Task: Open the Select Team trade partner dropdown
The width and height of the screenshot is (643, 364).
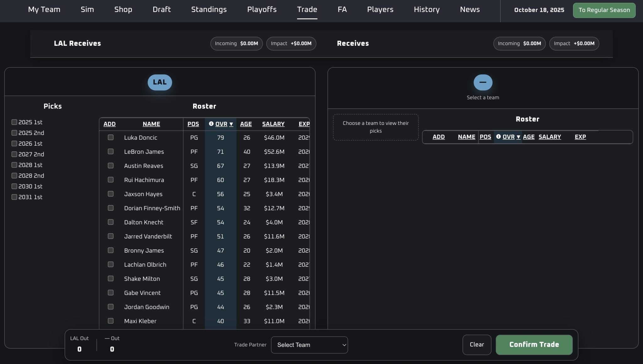Action: (x=309, y=345)
